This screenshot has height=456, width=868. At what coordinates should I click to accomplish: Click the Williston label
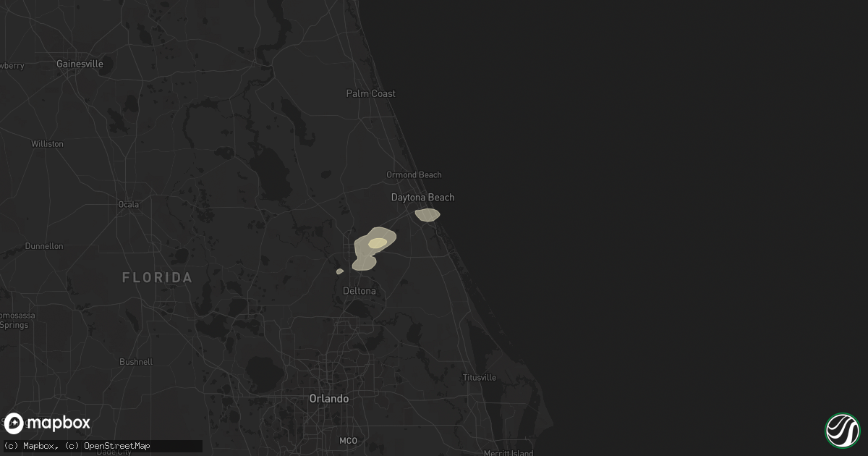coord(47,143)
